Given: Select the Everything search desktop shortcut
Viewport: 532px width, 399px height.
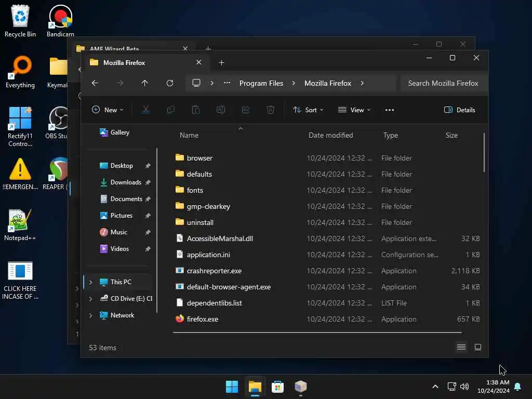Looking at the screenshot, I should [20, 72].
